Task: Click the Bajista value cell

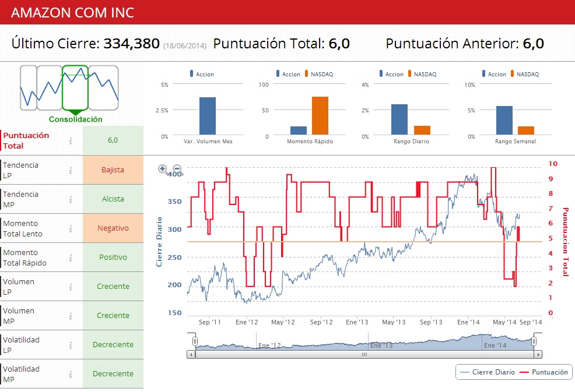Action: coord(113,170)
